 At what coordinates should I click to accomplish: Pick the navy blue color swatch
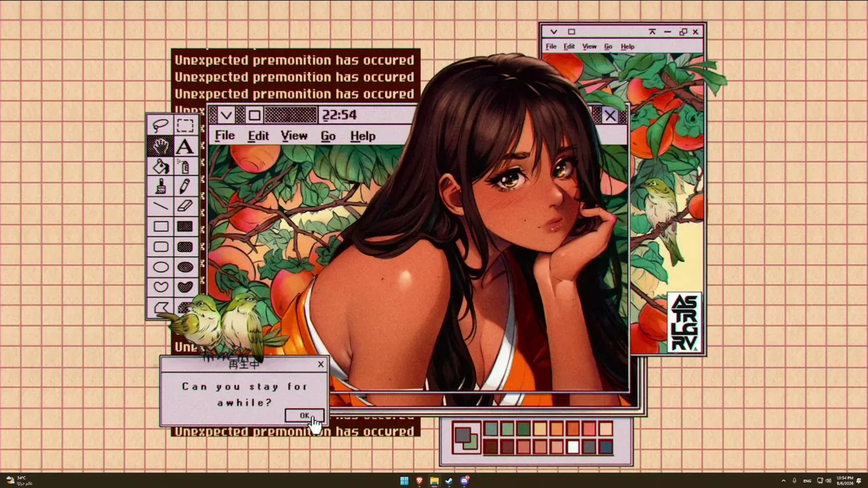tap(606, 447)
